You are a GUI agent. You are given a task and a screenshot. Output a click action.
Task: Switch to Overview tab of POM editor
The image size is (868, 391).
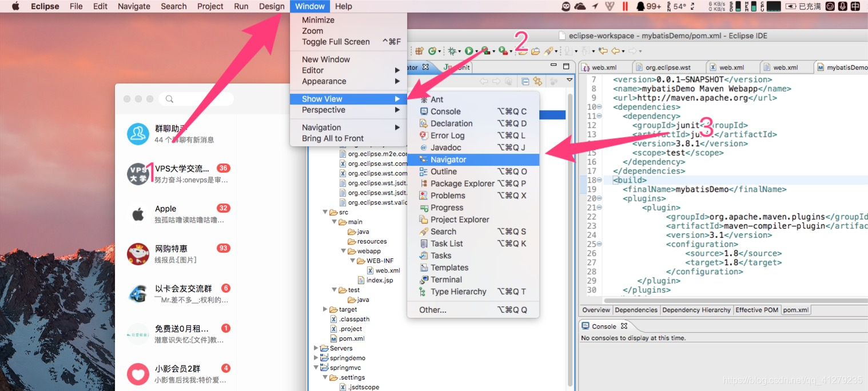(596, 310)
